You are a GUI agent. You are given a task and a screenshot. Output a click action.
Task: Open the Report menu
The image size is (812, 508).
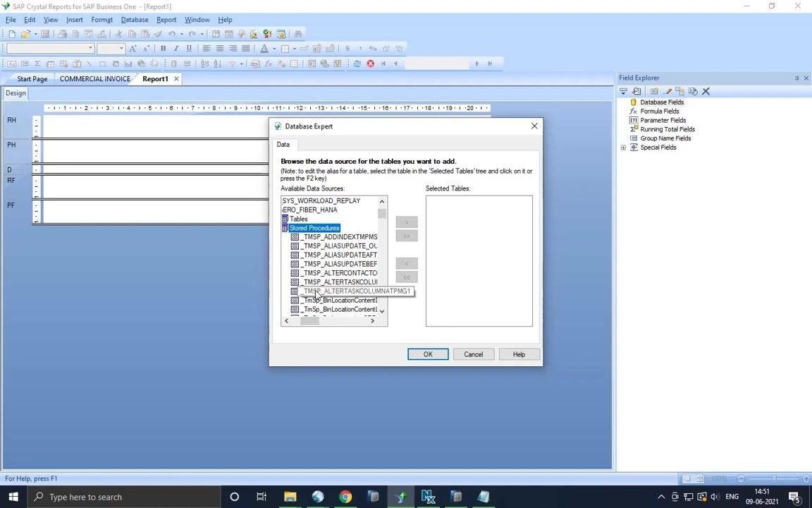pyautogui.click(x=166, y=20)
